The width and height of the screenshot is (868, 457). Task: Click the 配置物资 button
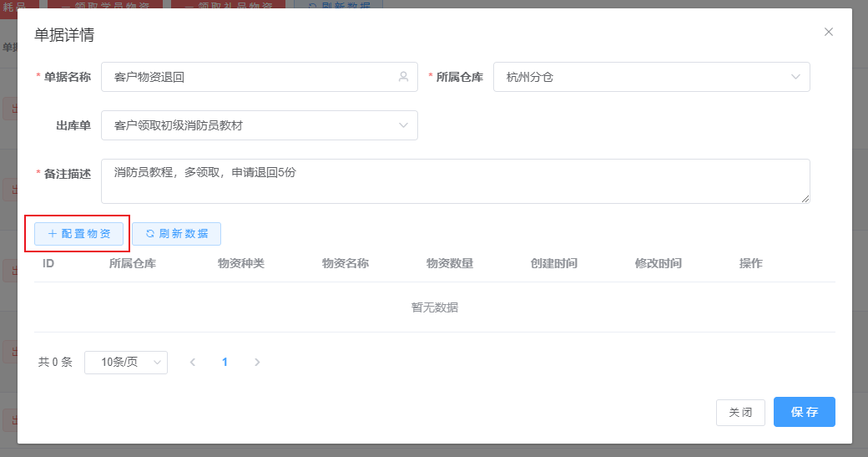tap(78, 234)
